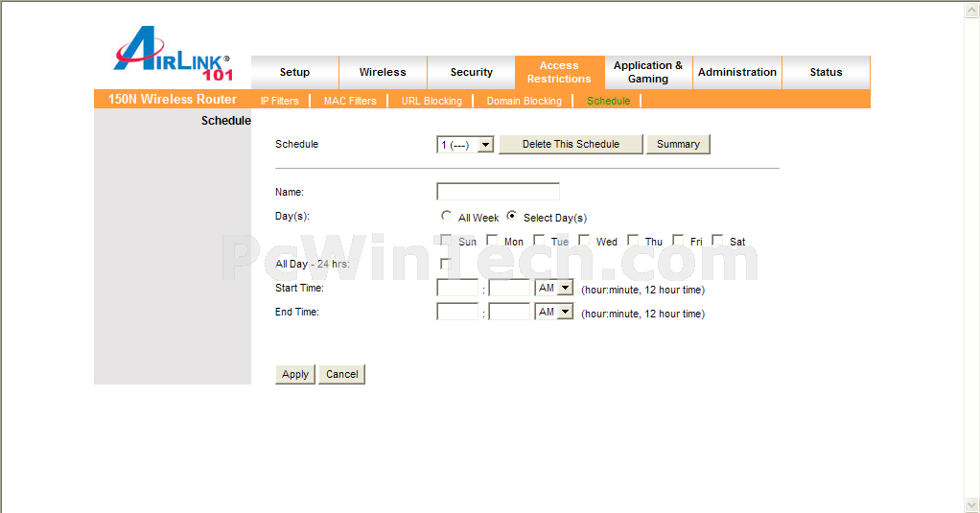980x513 pixels.
Task: Click the Start Time minute field
Action: coord(509,288)
